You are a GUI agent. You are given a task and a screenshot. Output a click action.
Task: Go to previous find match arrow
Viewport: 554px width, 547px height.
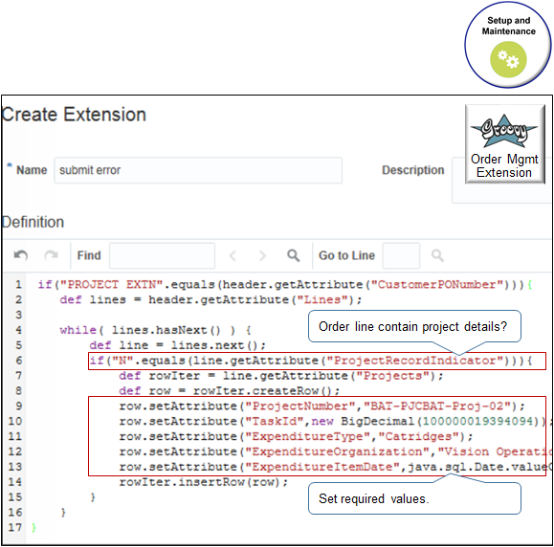pyautogui.click(x=232, y=255)
